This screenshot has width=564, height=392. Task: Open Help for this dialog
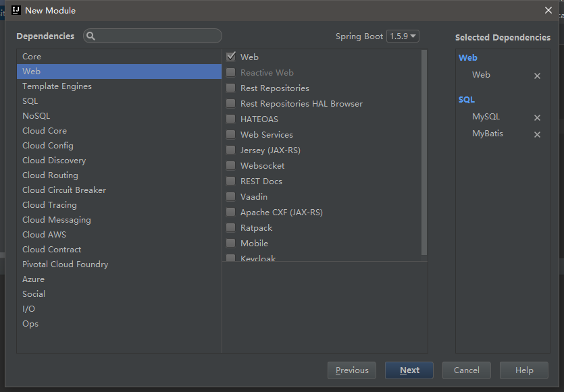coord(524,370)
